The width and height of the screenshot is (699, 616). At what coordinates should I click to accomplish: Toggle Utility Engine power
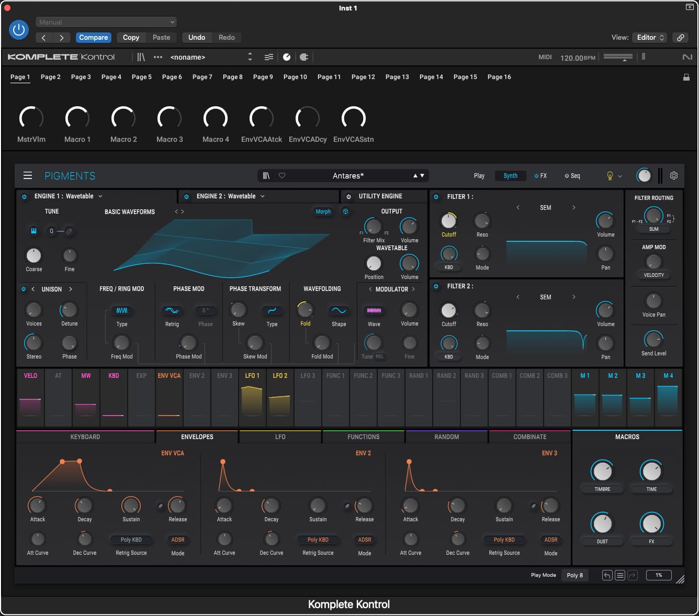point(348,196)
